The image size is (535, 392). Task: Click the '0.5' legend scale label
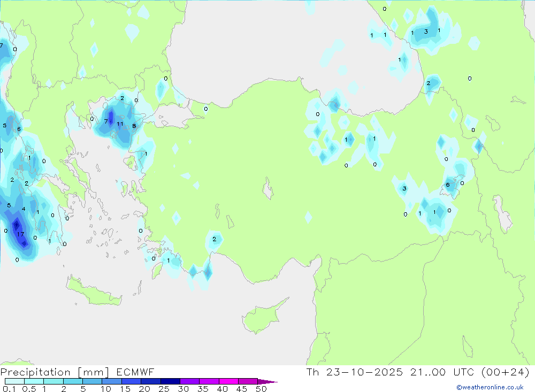point(29,389)
